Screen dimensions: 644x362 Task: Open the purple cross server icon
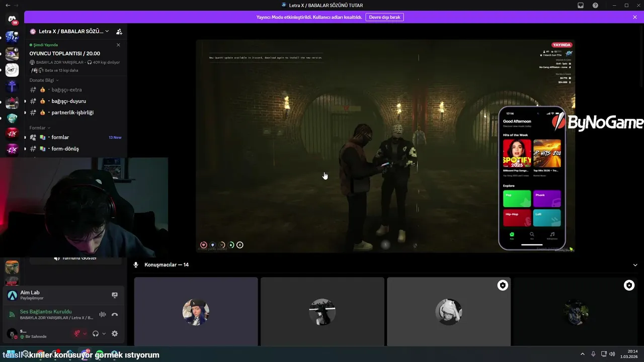(x=12, y=86)
